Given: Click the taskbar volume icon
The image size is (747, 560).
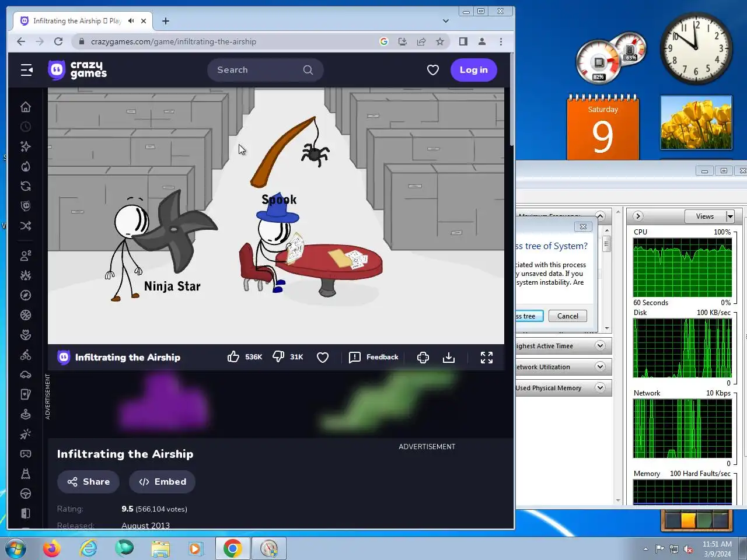Looking at the screenshot, I should tap(688, 549).
